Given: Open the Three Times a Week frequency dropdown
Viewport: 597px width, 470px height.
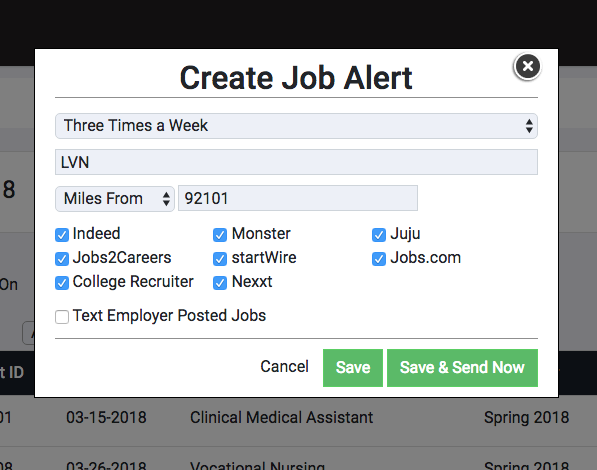Looking at the screenshot, I should click(x=296, y=126).
